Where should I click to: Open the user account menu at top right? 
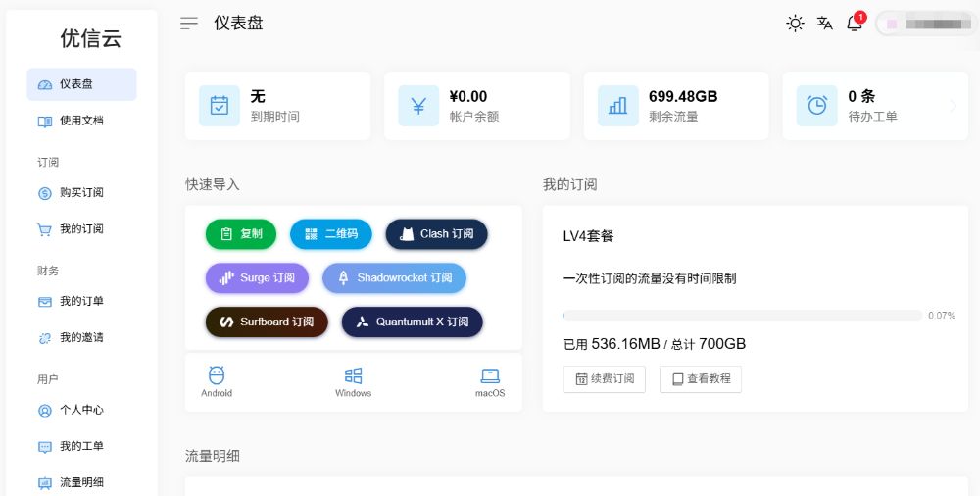coord(927,24)
